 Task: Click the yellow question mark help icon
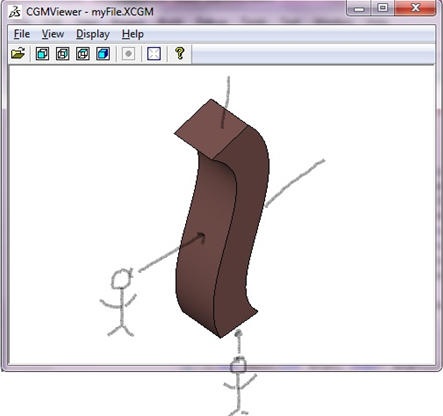tap(180, 53)
